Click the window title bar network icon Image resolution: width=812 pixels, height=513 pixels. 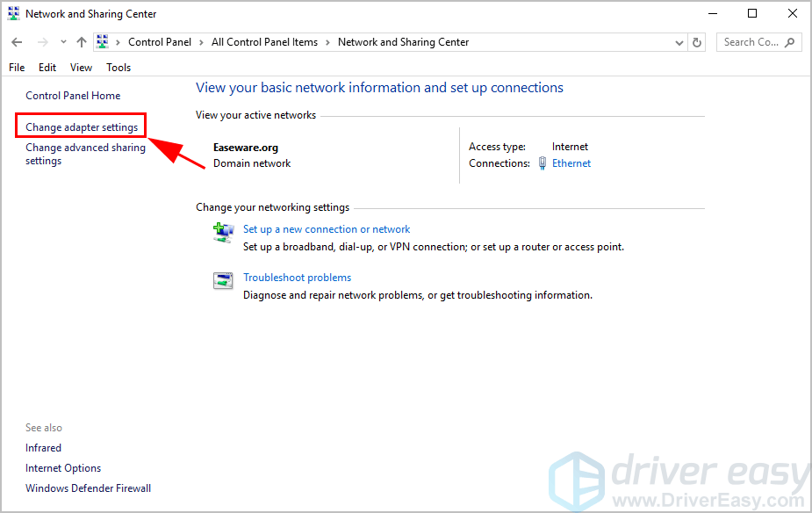tap(13, 13)
